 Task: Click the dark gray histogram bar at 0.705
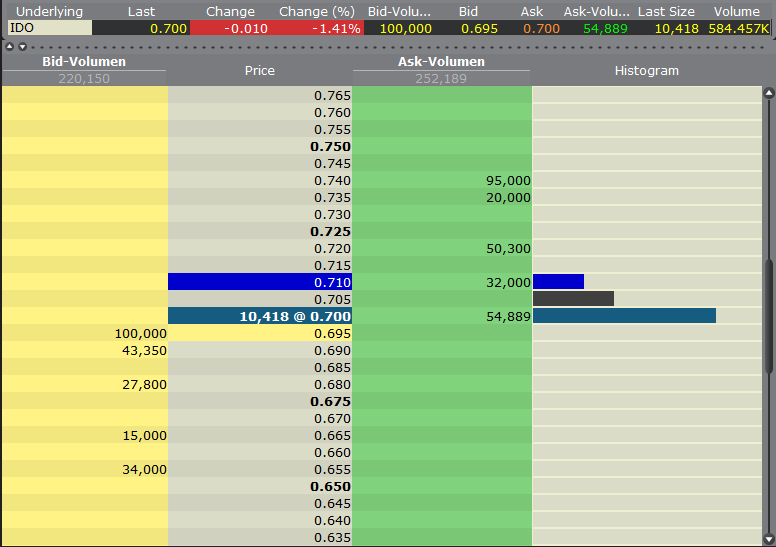tap(573, 298)
